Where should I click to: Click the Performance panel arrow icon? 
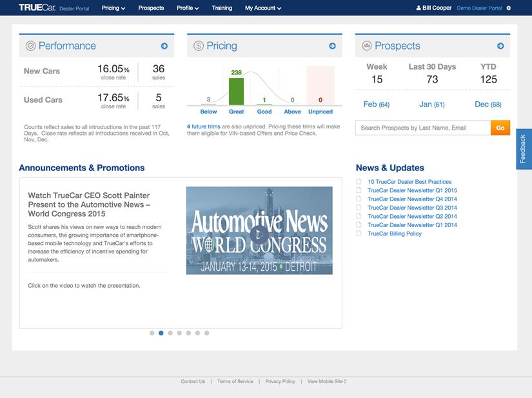tap(164, 46)
